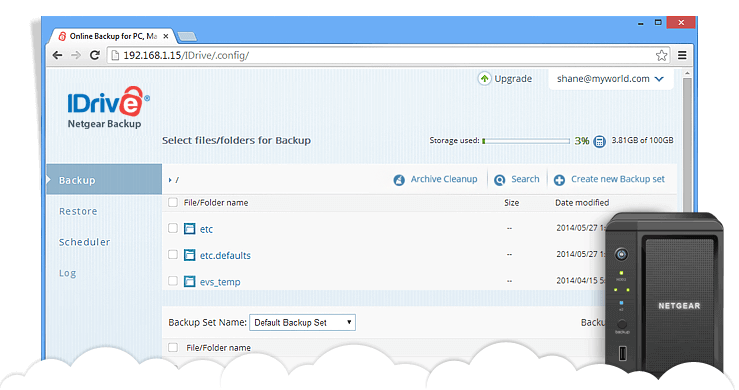Viewport: 739px width, 390px height.
Task: Click the IDrive favicon on the tab
Action: pos(62,36)
